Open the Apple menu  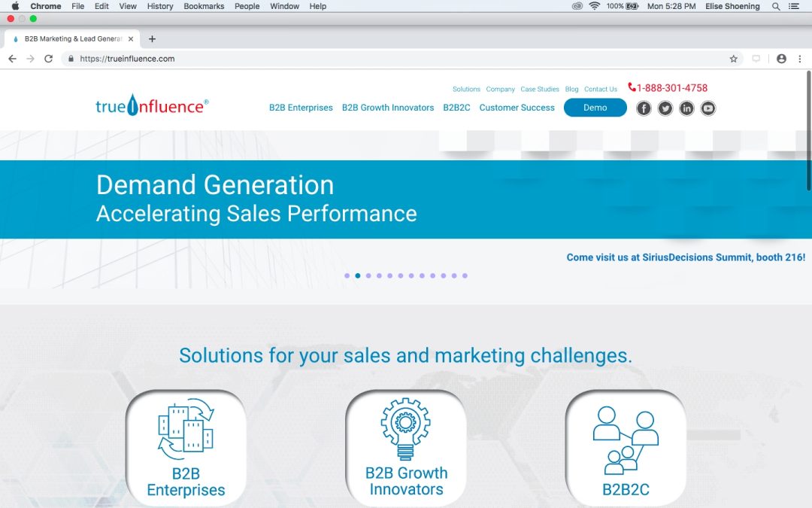[15, 6]
